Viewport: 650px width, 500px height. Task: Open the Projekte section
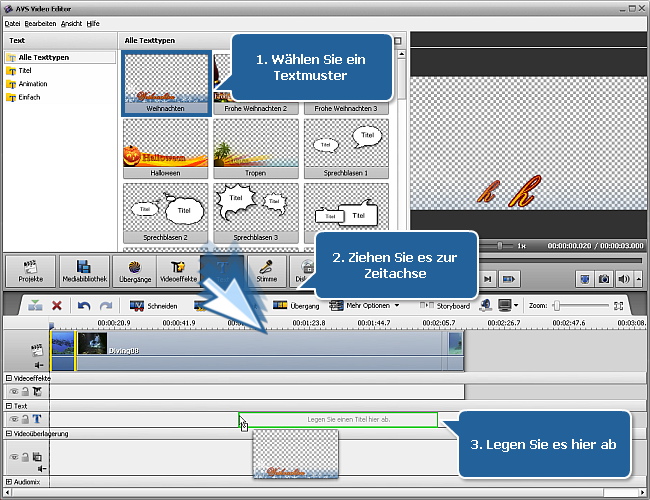(x=30, y=271)
